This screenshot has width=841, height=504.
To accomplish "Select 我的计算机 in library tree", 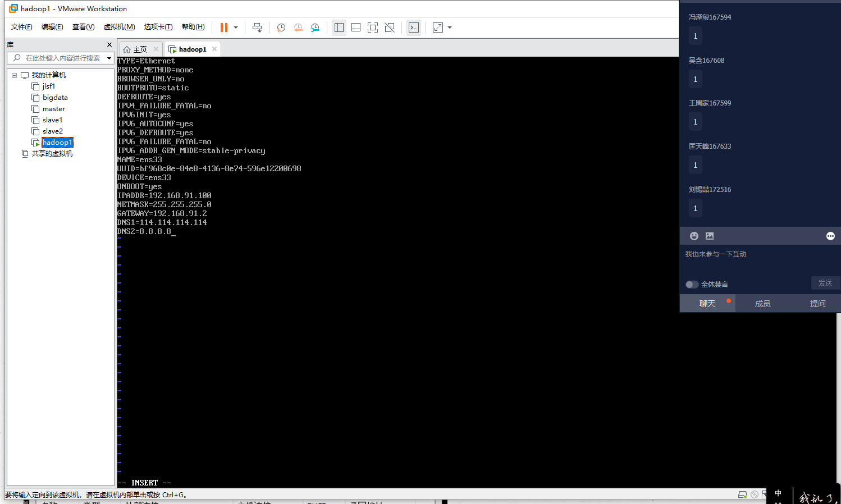I will [48, 75].
